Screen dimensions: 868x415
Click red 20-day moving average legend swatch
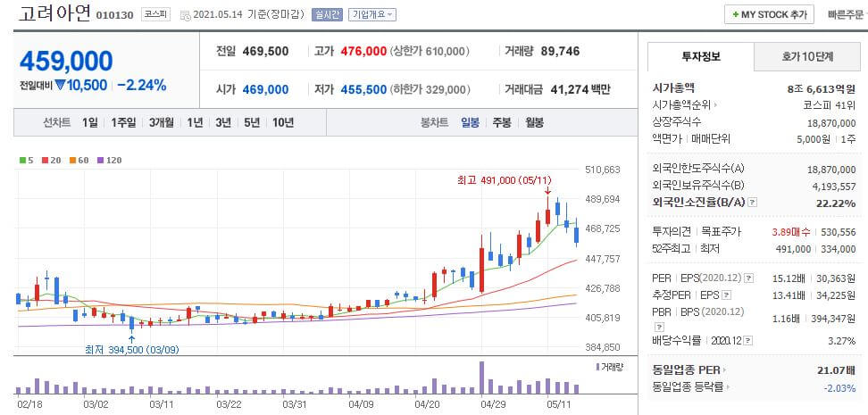point(45,161)
